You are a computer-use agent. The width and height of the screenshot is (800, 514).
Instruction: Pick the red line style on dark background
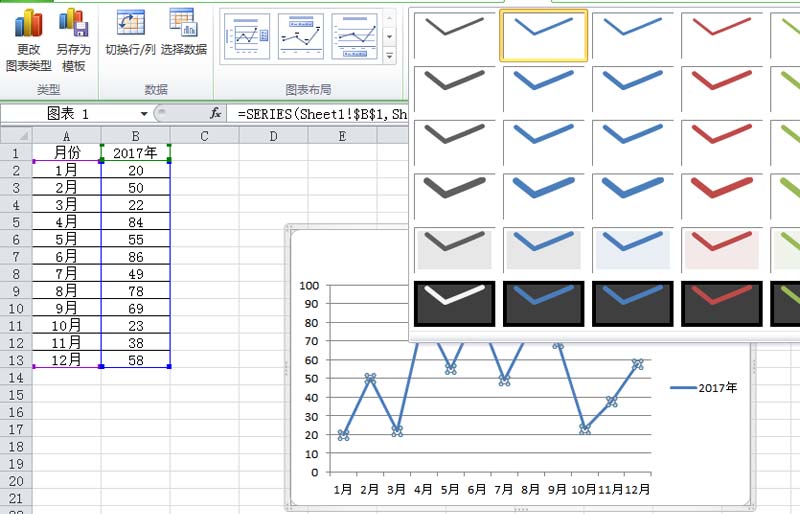tap(722, 303)
